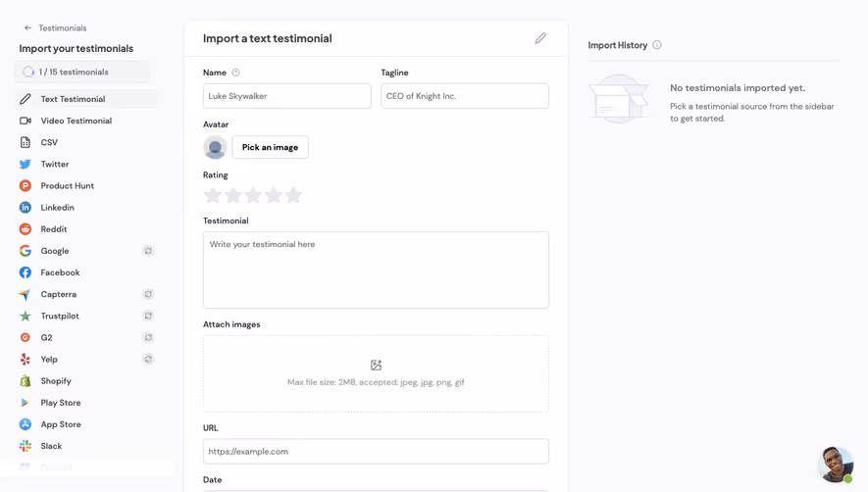This screenshot has height=492, width=868.
Task: Click the Product Hunt logo icon
Action: pyautogui.click(x=26, y=186)
